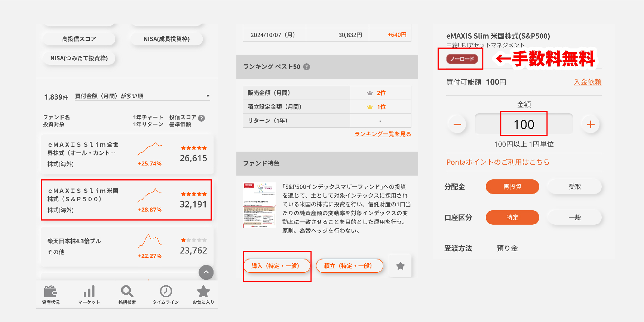This screenshot has width=644, height=322.
Task: Click the gold crown icon beside 1位
Action: click(370, 107)
